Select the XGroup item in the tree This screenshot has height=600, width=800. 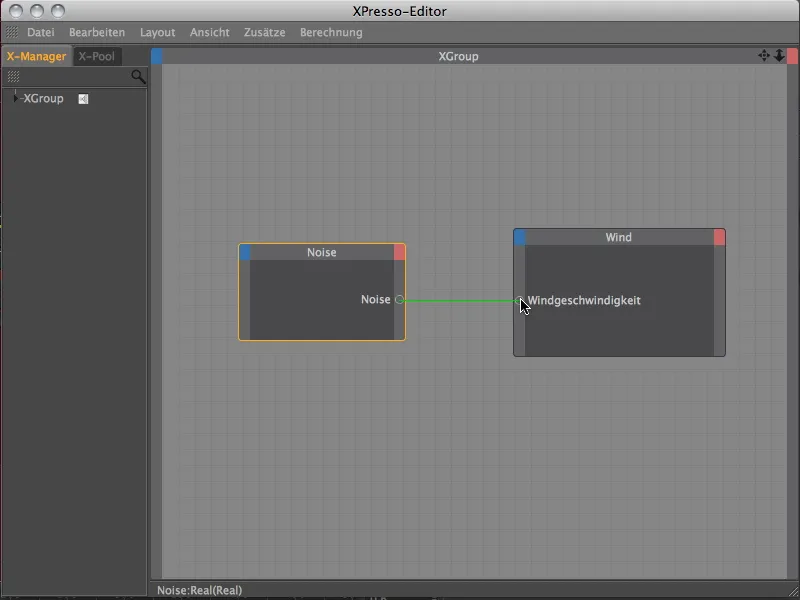(43, 98)
